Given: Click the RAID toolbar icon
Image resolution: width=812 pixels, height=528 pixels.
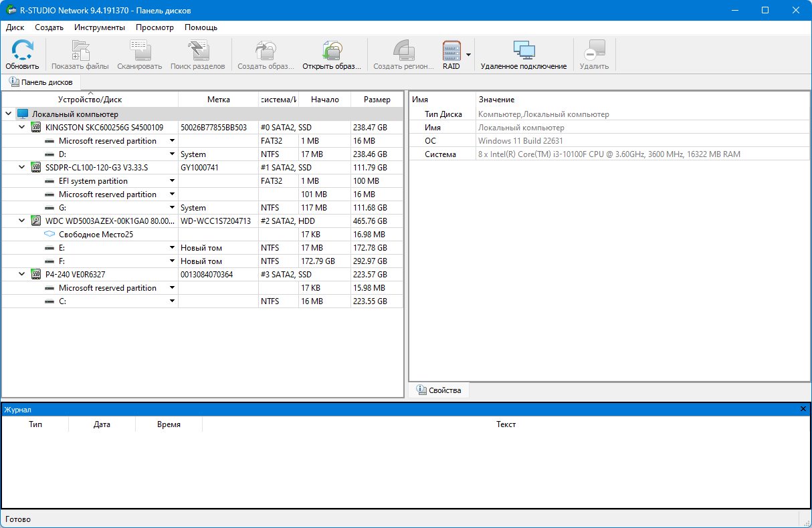Looking at the screenshot, I should point(451,51).
